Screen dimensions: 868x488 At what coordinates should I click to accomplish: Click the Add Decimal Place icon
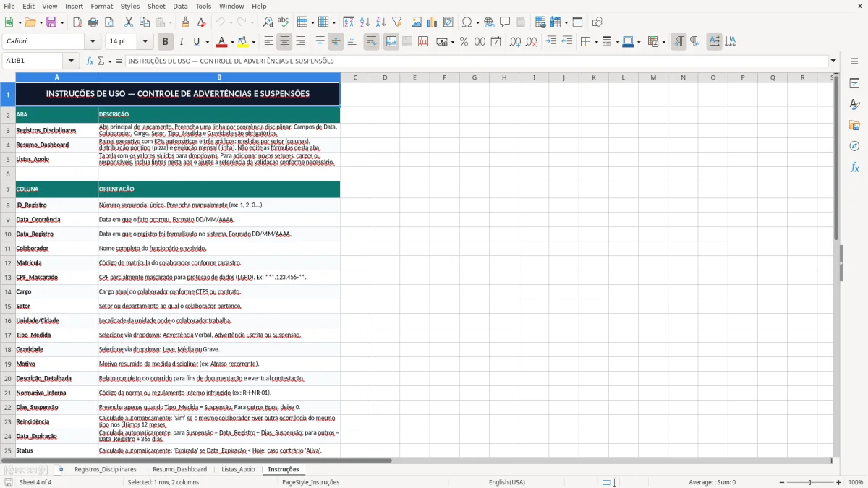click(x=515, y=42)
